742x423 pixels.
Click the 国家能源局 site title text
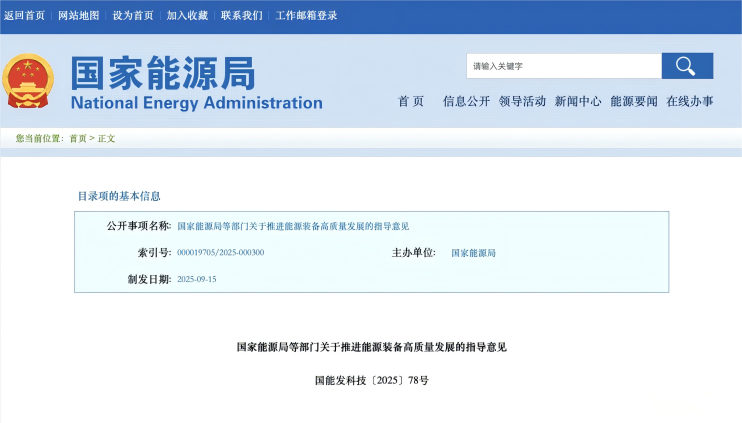[162, 73]
